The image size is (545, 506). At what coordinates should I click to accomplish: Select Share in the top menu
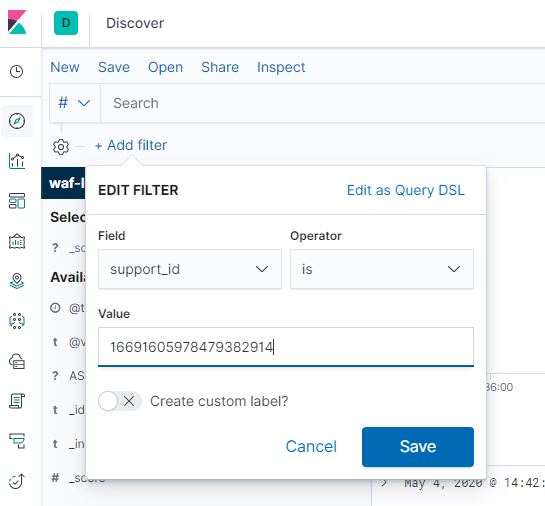(220, 67)
